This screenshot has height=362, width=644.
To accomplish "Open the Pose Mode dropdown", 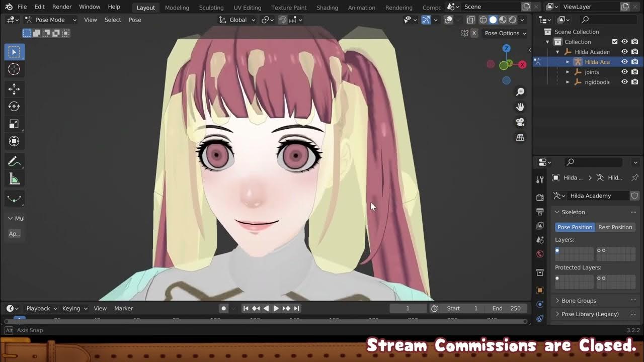I will click(x=50, y=20).
